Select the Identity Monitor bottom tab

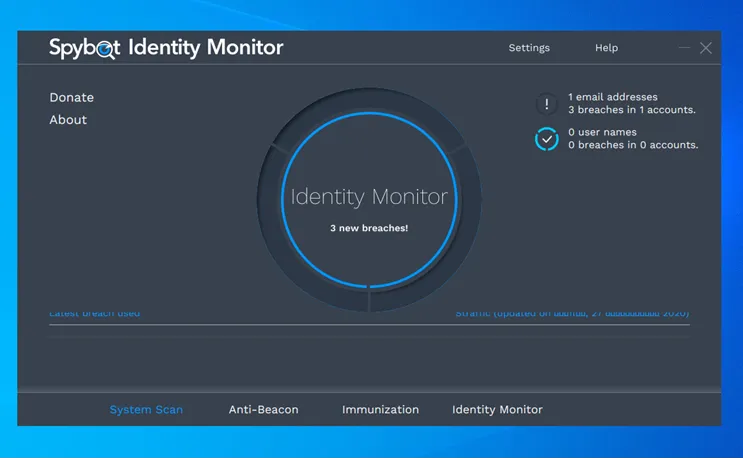[497, 410]
